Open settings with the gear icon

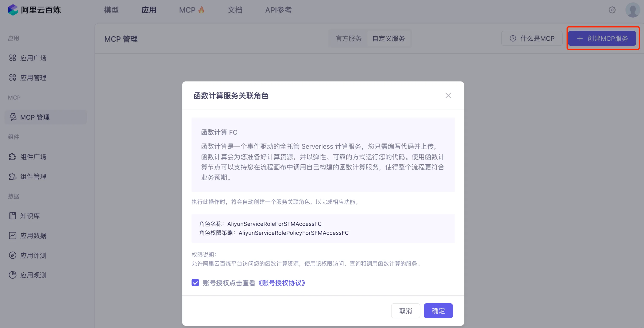[612, 10]
